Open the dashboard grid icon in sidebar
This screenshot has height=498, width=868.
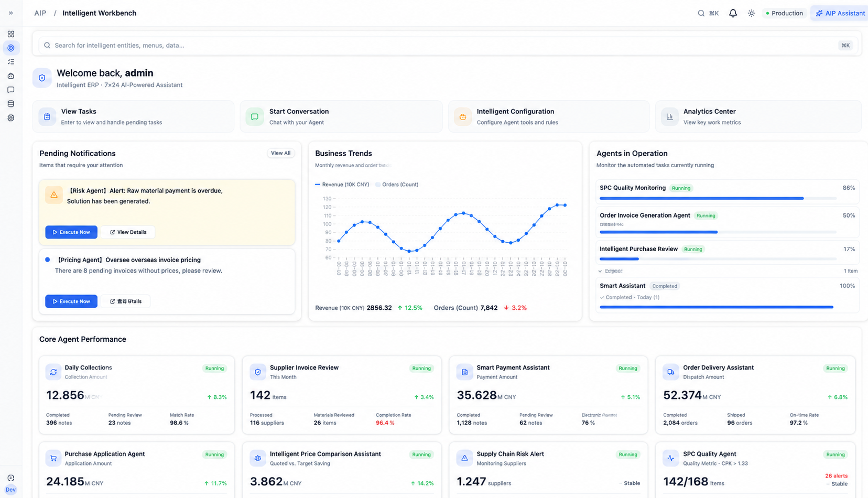[x=11, y=34]
